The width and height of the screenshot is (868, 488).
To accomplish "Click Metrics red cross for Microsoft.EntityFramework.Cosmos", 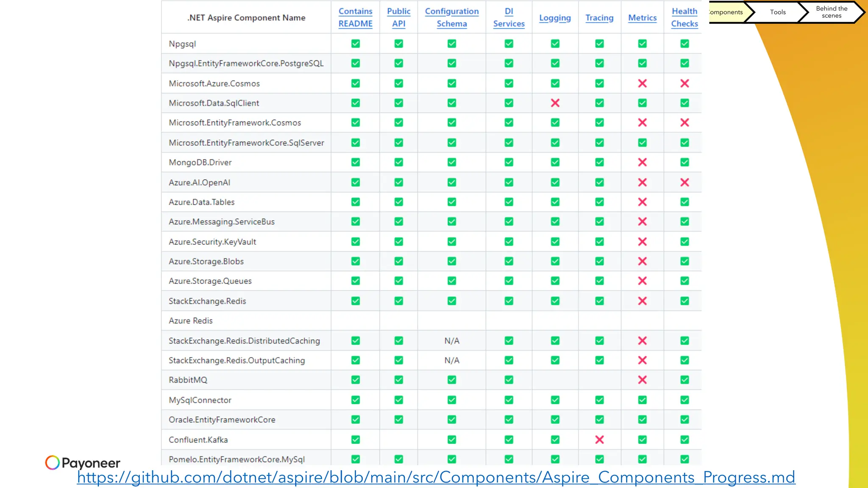I will [x=642, y=122].
